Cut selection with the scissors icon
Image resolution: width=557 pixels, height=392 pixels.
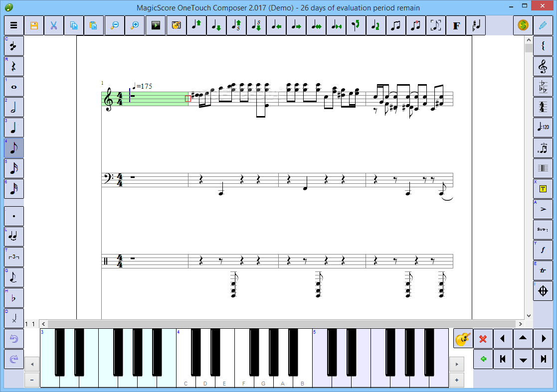coord(54,25)
